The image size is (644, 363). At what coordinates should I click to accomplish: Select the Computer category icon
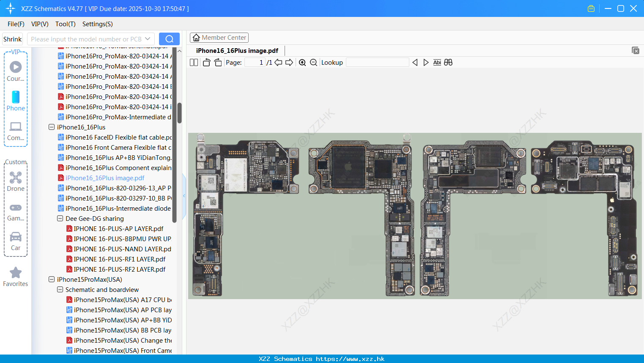point(16,131)
